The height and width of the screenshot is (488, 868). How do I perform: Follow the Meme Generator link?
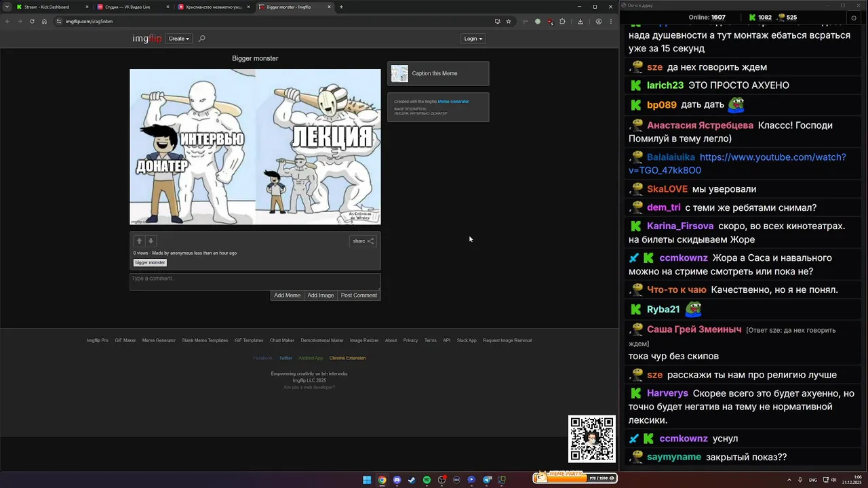[453, 102]
